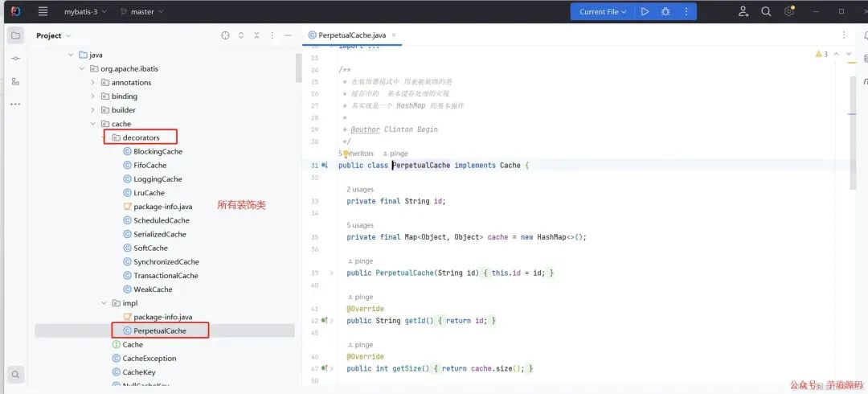Open the Project view selector dropdown
The height and width of the screenshot is (394, 868).
(x=53, y=35)
